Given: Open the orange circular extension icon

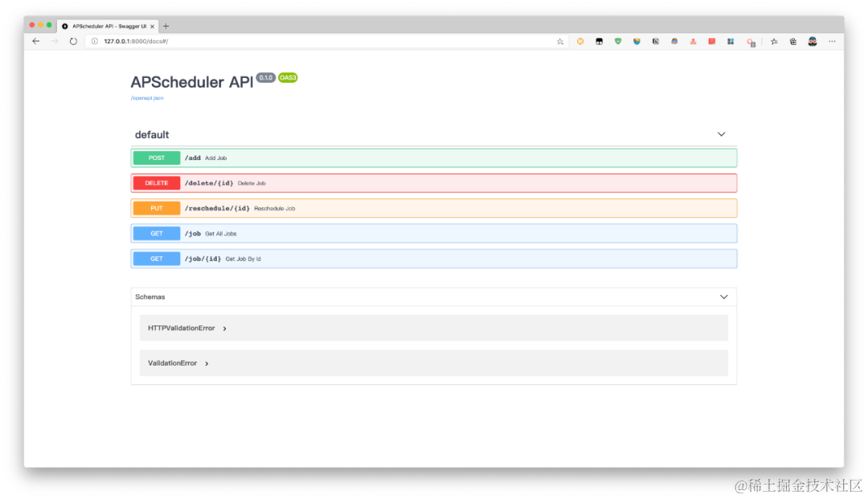Looking at the screenshot, I should pos(580,42).
